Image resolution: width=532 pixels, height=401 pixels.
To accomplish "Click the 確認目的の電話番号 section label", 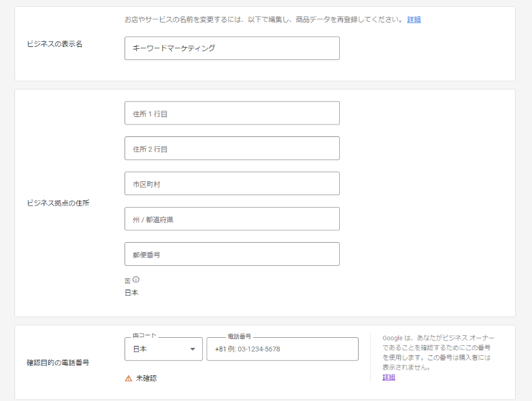I will click(x=58, y=363).
